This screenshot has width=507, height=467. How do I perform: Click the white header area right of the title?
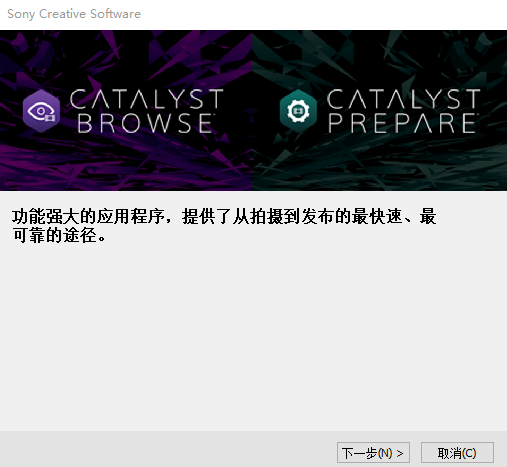tap(323, 15)
